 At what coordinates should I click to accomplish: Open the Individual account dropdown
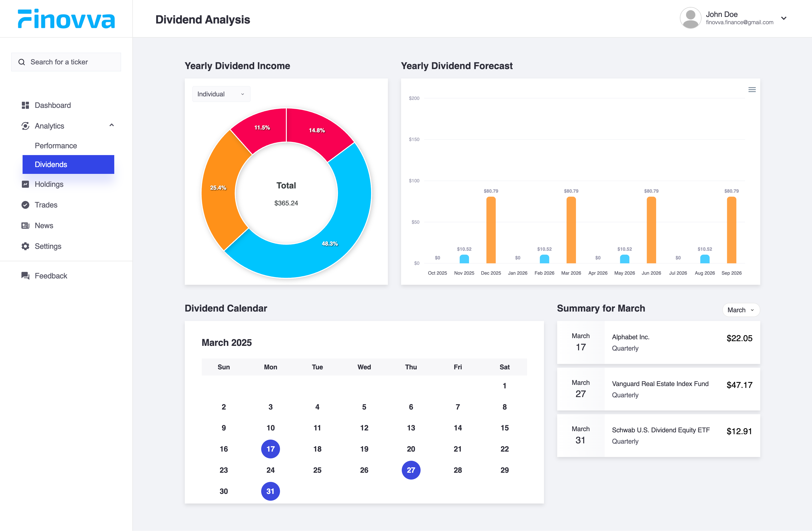(x=221, y=94)
